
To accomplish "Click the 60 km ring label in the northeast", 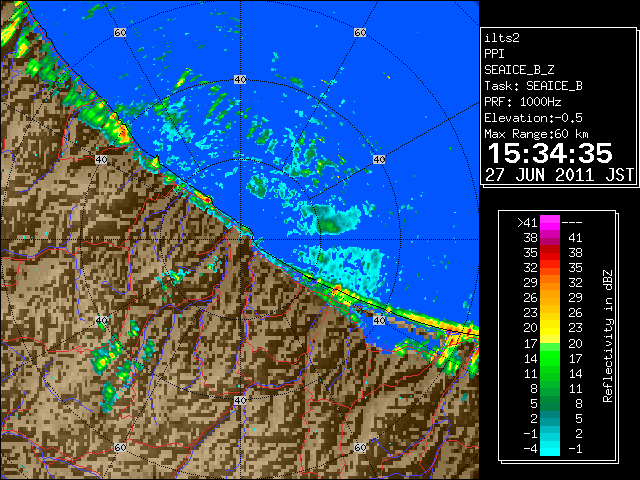I will point(360,32).
